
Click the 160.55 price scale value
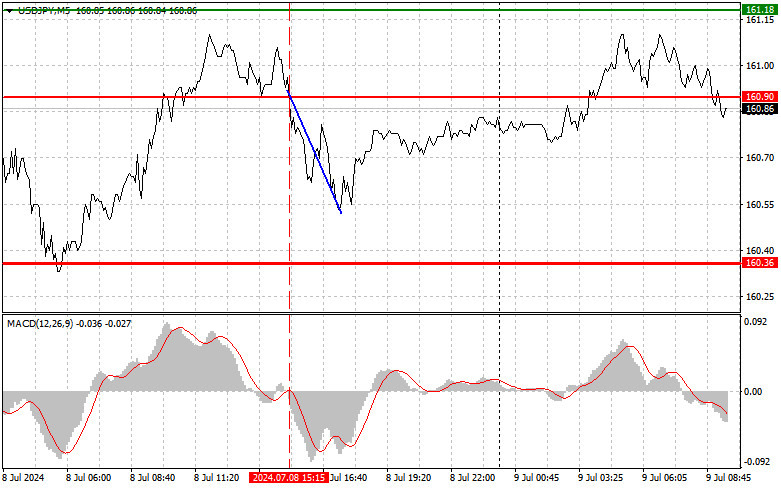(x=760, y=204)
